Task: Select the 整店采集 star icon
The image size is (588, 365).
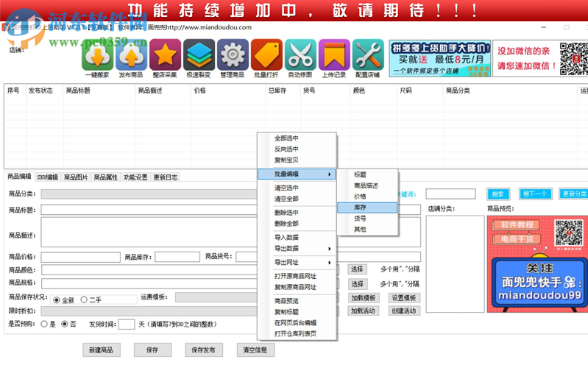Action: [x=165, y=54]
